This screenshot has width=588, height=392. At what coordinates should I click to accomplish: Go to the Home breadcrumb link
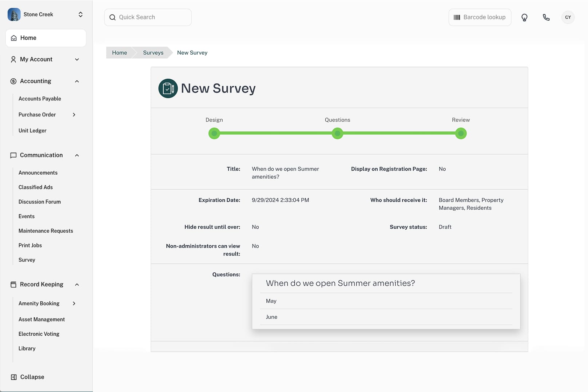pyautogui.click(x=119, y=53)
